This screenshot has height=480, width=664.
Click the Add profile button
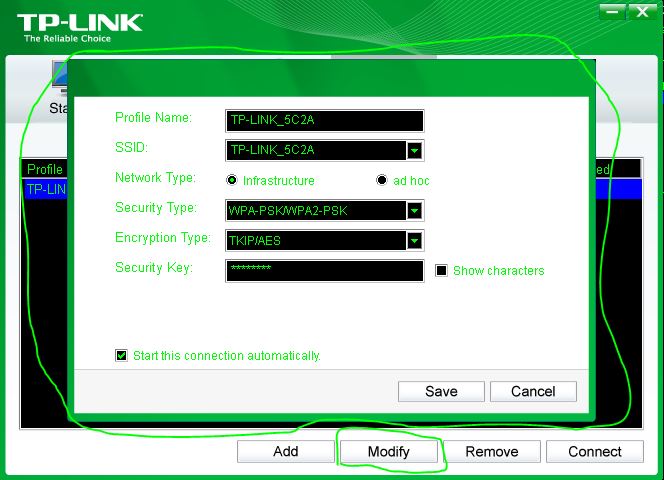click(286, 452)
